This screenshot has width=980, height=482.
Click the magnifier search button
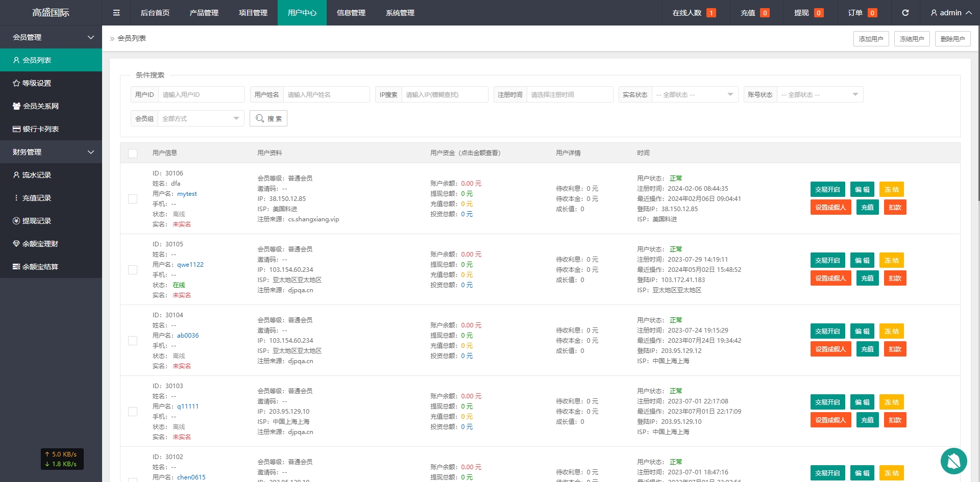point(268,118)
